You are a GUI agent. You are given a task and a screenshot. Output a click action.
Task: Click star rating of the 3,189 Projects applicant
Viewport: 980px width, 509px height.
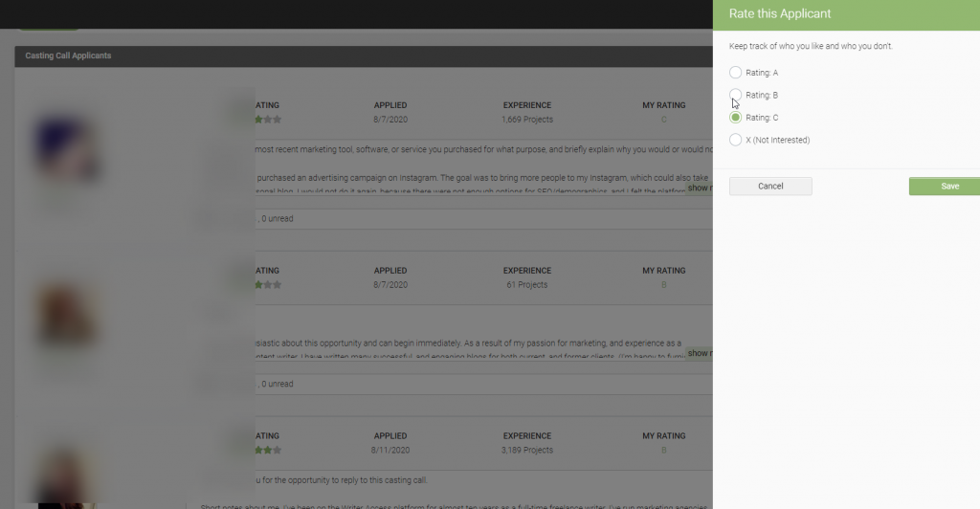click(x=268, y=451)
